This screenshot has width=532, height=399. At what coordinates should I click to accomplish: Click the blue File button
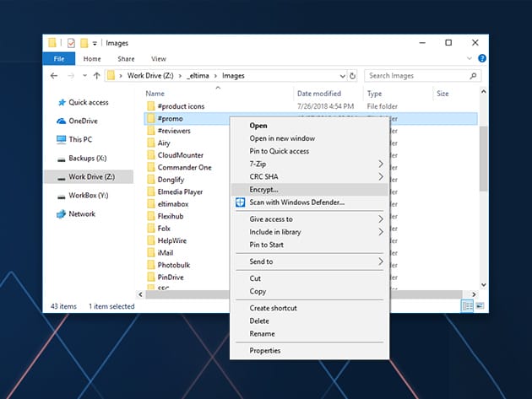pyautogui.click(x=58, y=59)
